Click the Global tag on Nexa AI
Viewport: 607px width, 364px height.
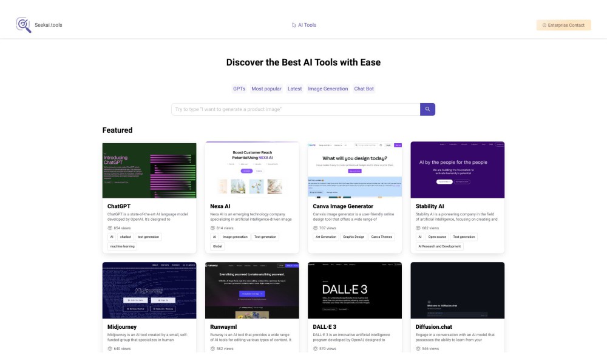(217, 246)
